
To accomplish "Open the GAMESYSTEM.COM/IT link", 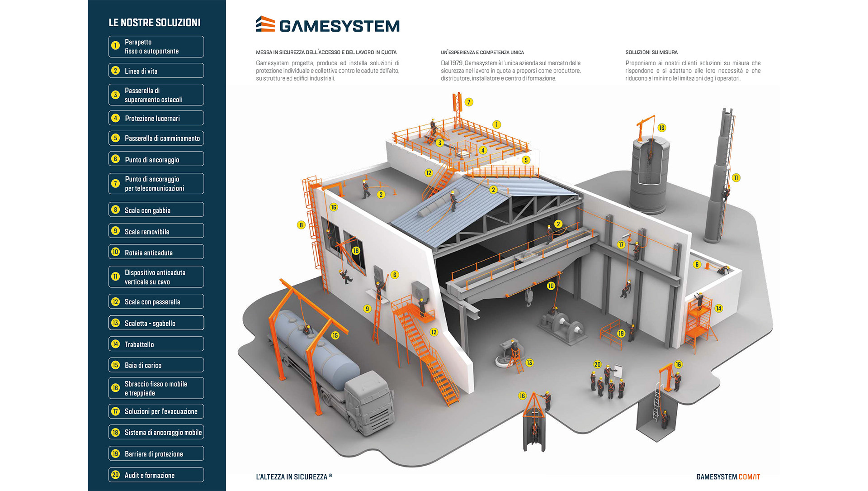I will coord(728,477).
